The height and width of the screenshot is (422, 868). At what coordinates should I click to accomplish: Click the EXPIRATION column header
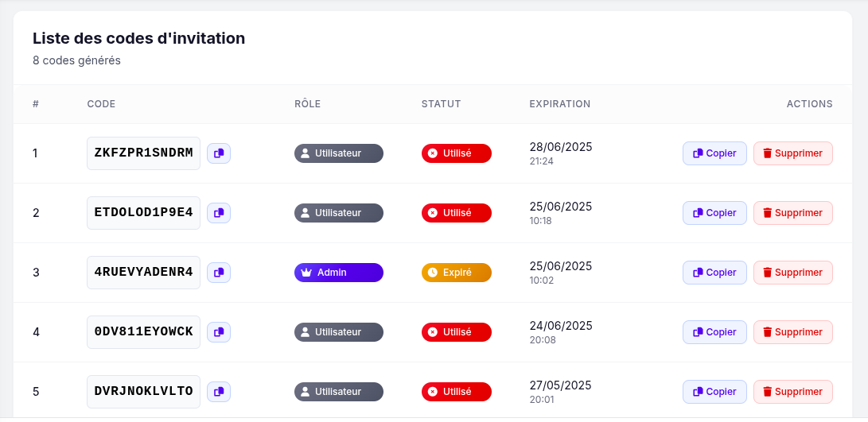click(560, 104)
